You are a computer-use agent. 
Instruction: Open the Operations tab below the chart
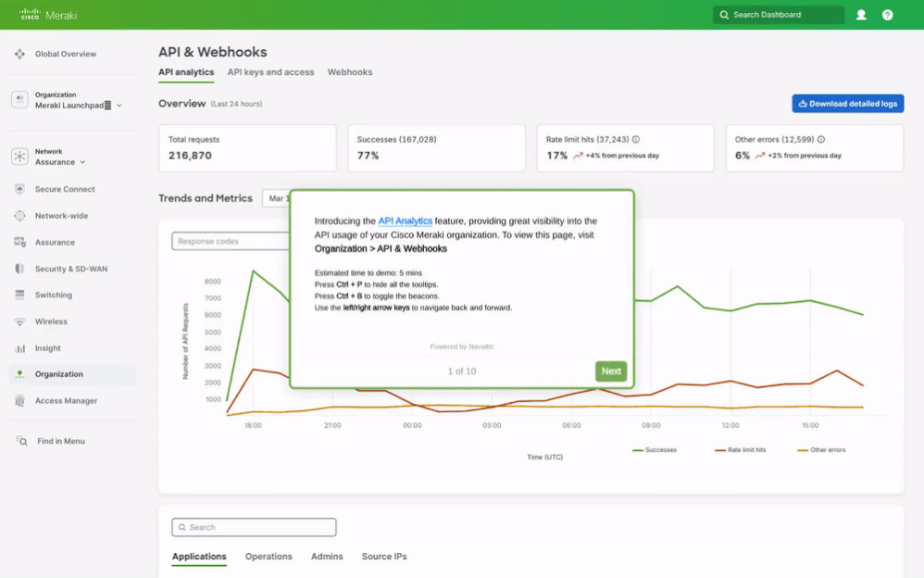(268, 557)
